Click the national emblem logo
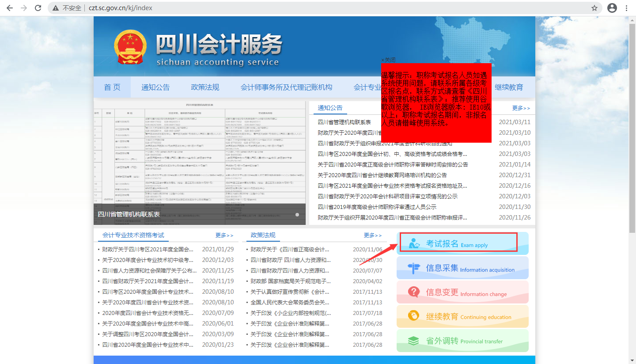 (130, 48)
